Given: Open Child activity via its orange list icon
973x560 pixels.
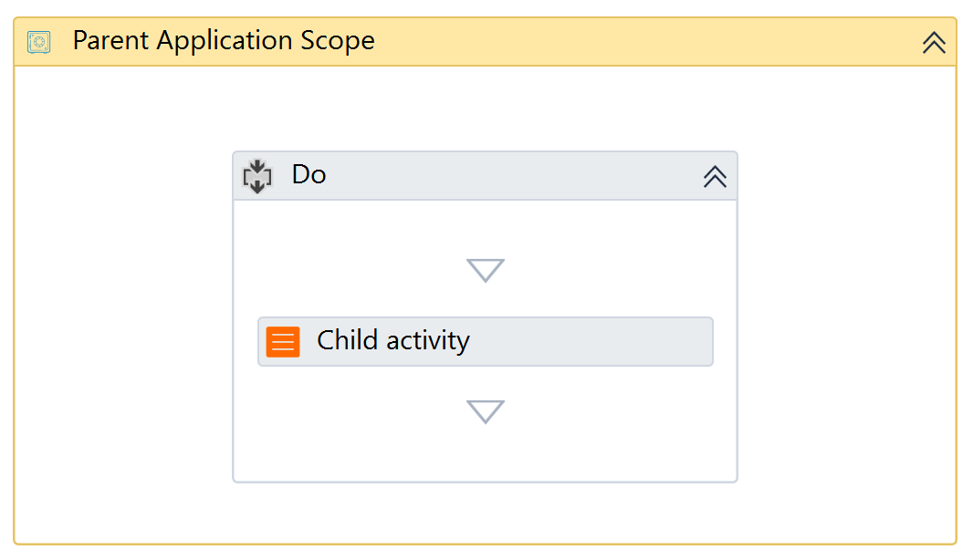Looking at the screenshot, I should pos(283,341).
